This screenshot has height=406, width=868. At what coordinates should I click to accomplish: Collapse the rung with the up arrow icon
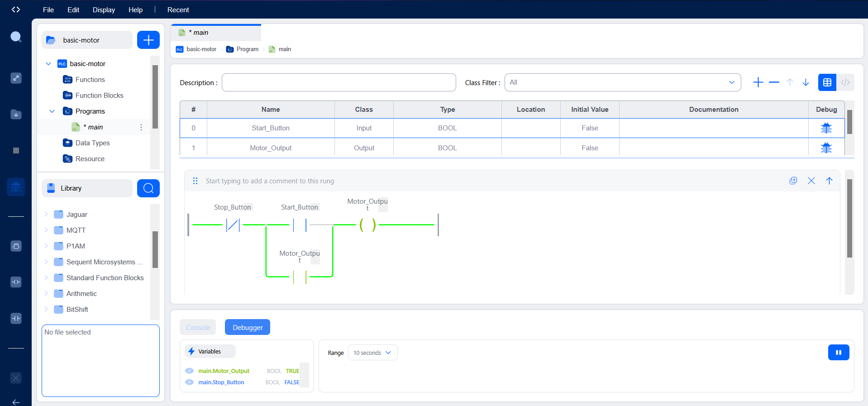point(829,181)
